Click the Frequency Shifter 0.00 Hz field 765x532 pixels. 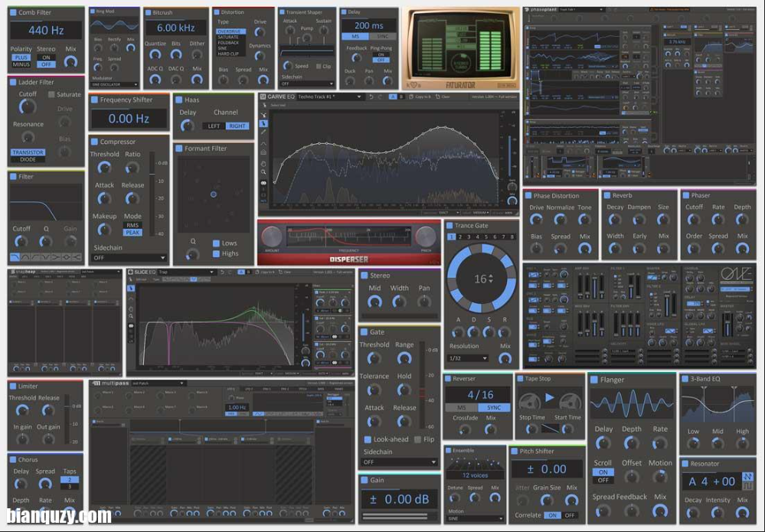tap(129, 119)
